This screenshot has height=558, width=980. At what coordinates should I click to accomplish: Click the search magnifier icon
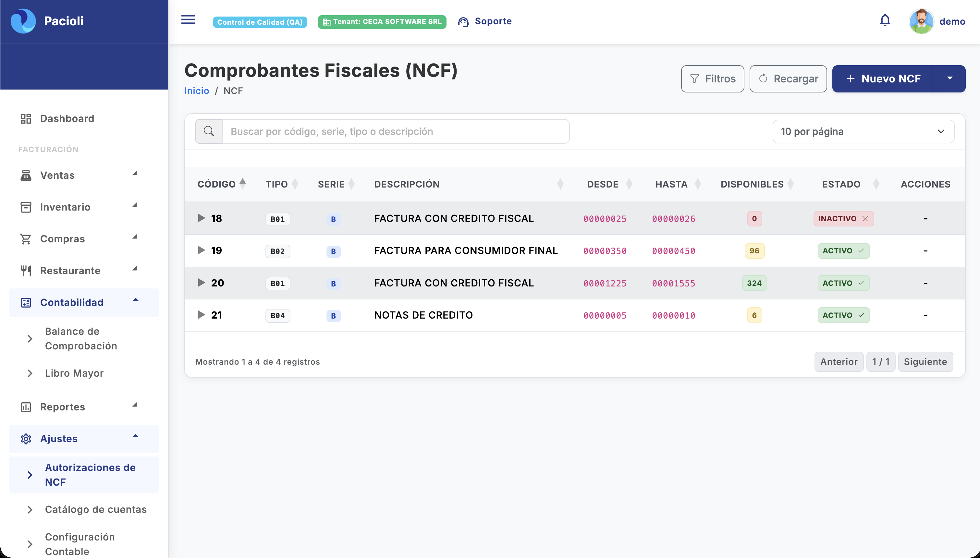pyautogui.click(x=209, y=131)
